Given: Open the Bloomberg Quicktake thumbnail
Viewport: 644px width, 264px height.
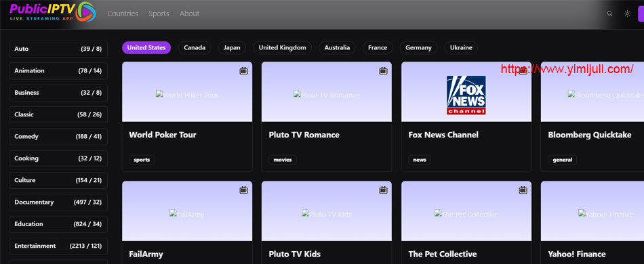Looking at the screenshot, I should coord(592,92).
